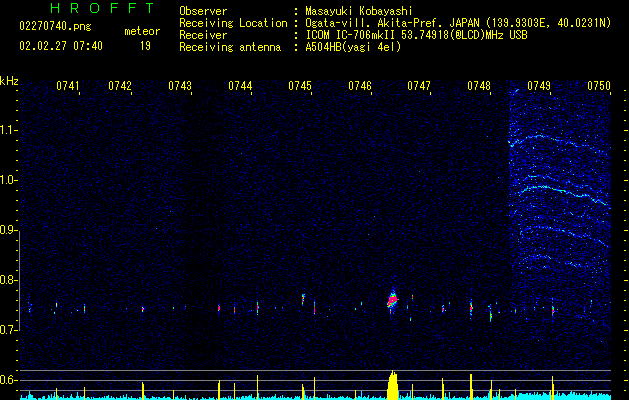Click the gray frequency range bracket on left axis
Screen dimensions: 629x400
[x=20, y=280]
